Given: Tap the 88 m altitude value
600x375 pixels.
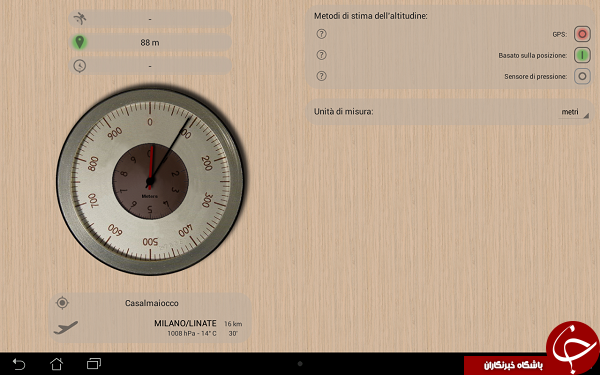Looking at the screenshot, I should pos(150,42).
